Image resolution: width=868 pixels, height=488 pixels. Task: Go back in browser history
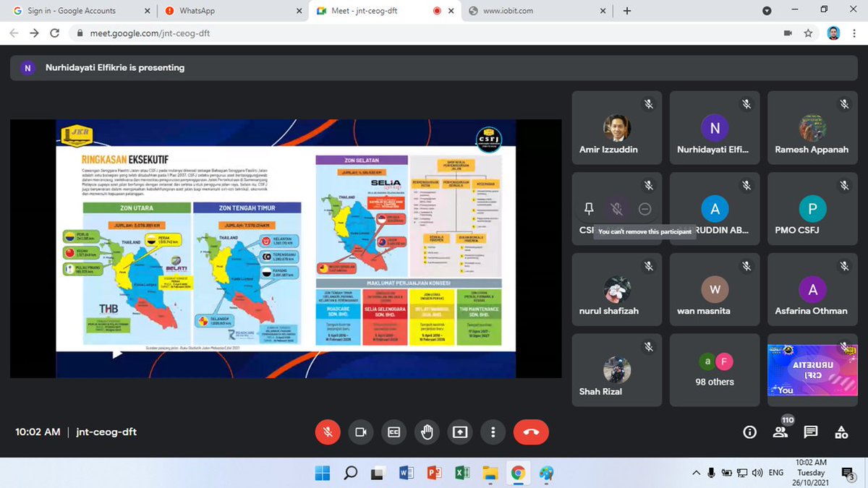14,33
